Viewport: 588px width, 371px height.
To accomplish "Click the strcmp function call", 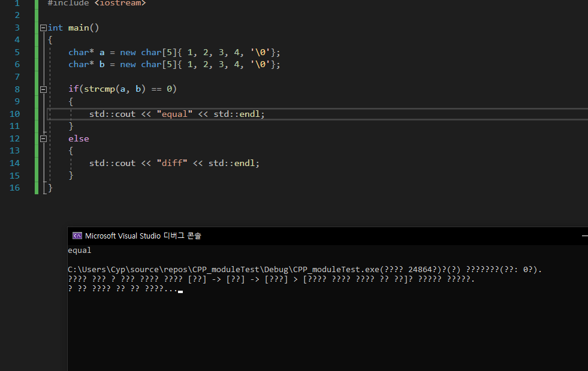I will click(x=99, y=89).
